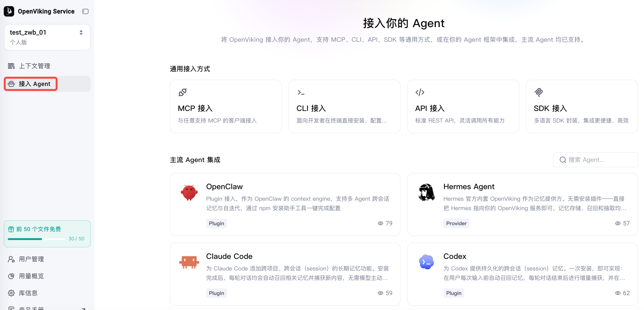Click the robot icon beside 接入 Agent
Viewport: 644px width, 310px height.
coord(11,84)
